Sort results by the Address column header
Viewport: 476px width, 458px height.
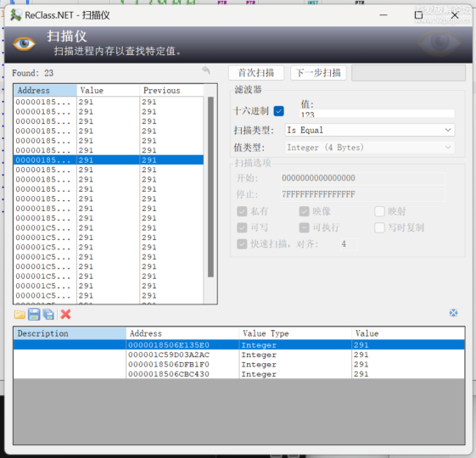coord(45,91)
